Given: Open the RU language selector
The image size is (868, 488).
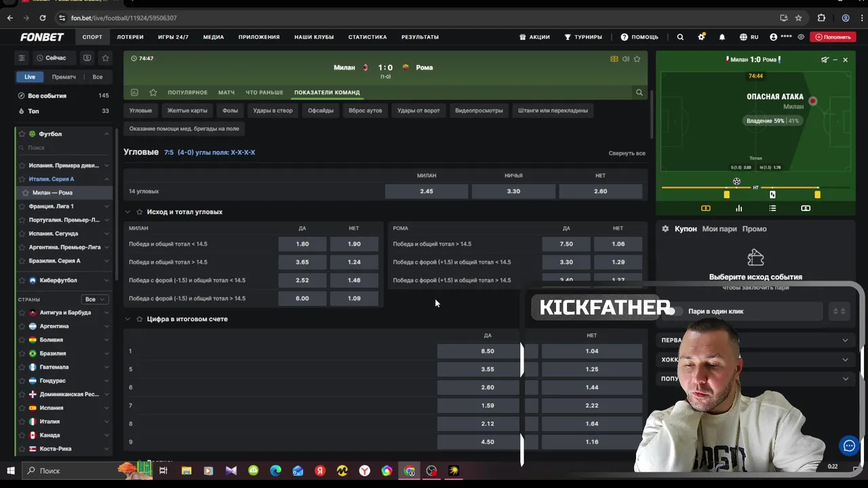Looking at the screenshot, I should (x=749, y=37).
